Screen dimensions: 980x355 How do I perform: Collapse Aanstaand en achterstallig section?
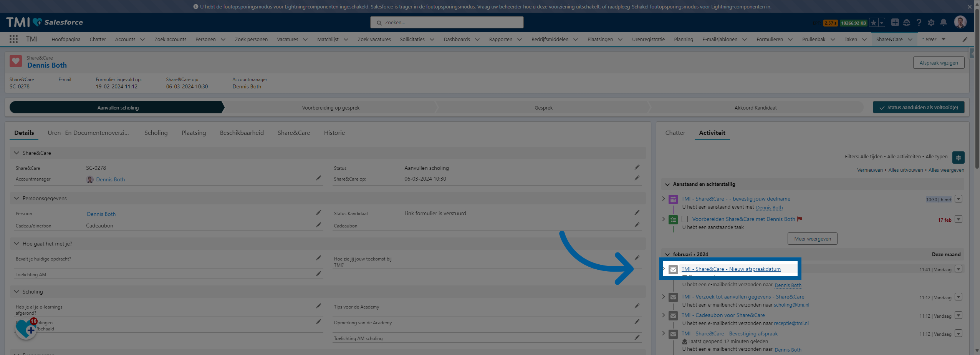coord(667,184)
